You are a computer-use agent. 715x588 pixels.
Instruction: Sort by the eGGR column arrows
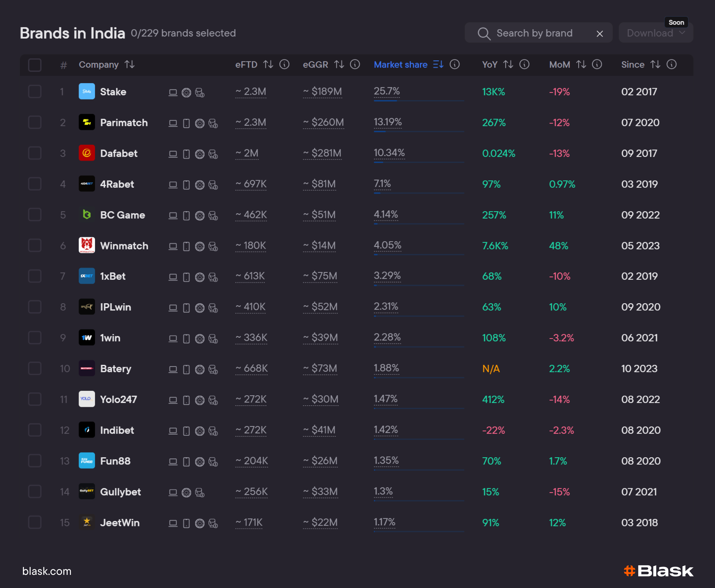[x=339, y=64]
